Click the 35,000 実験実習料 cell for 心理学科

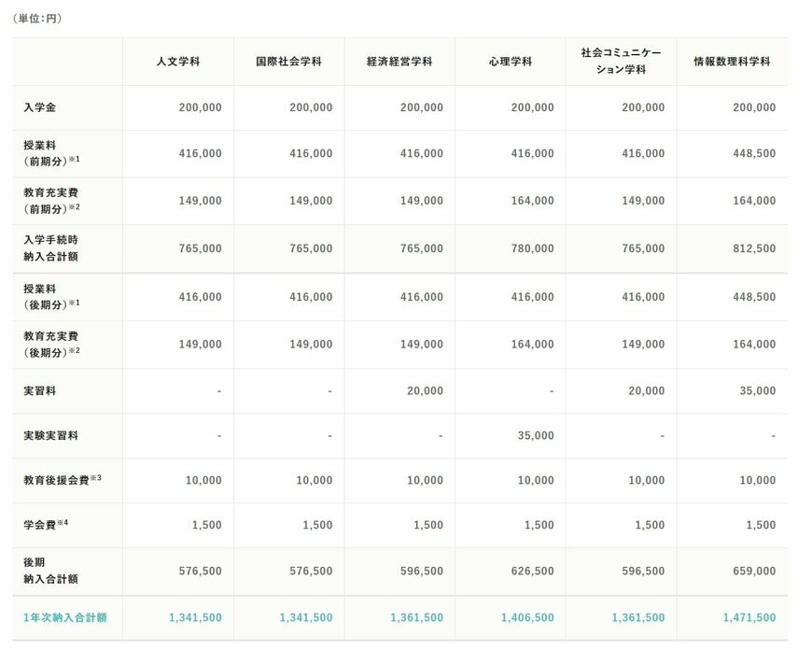tap(536, 436)
